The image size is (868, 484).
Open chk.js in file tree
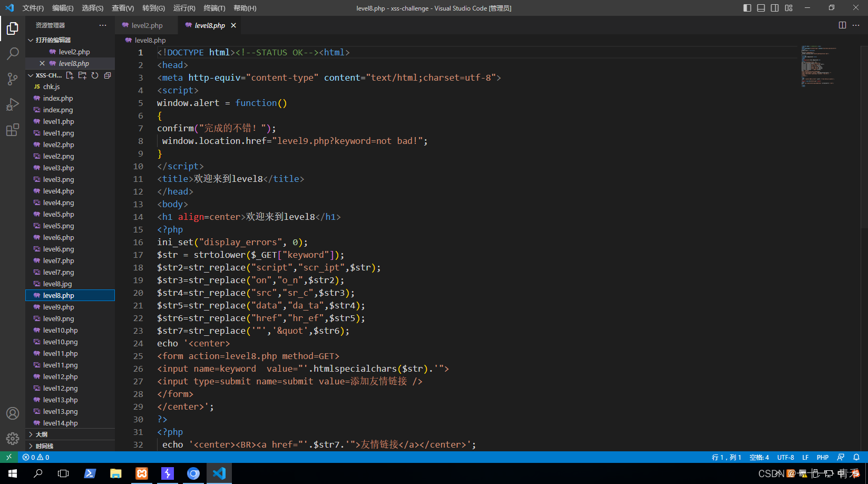pyautogui.click(x=70, y=86)
